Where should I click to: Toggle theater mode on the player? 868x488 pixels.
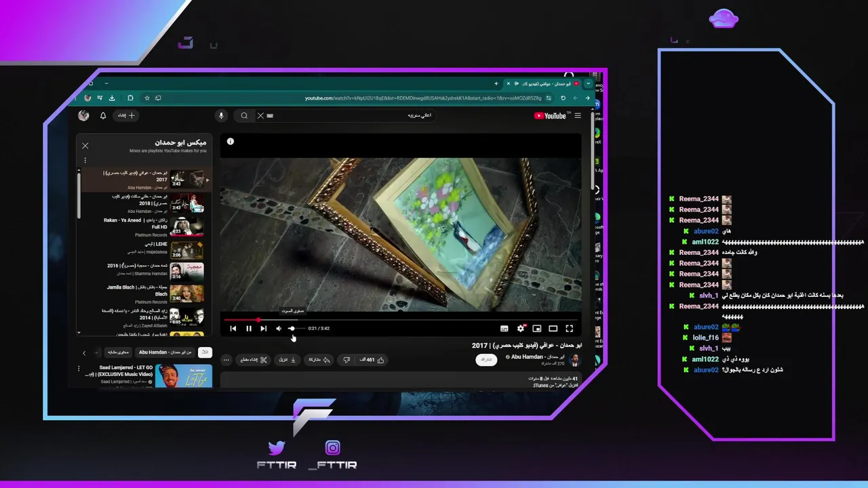553,329
